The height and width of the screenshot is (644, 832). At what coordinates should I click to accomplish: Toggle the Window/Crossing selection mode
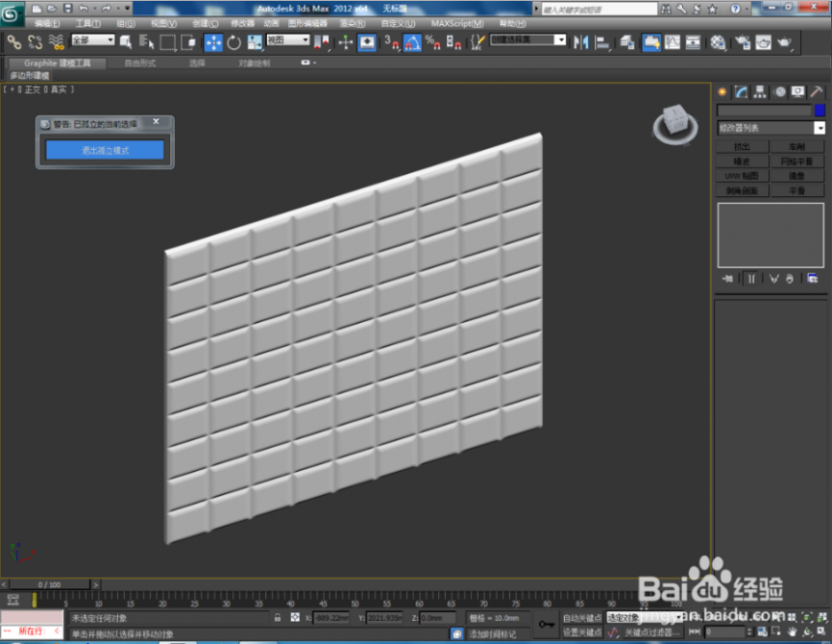point(189,42)
